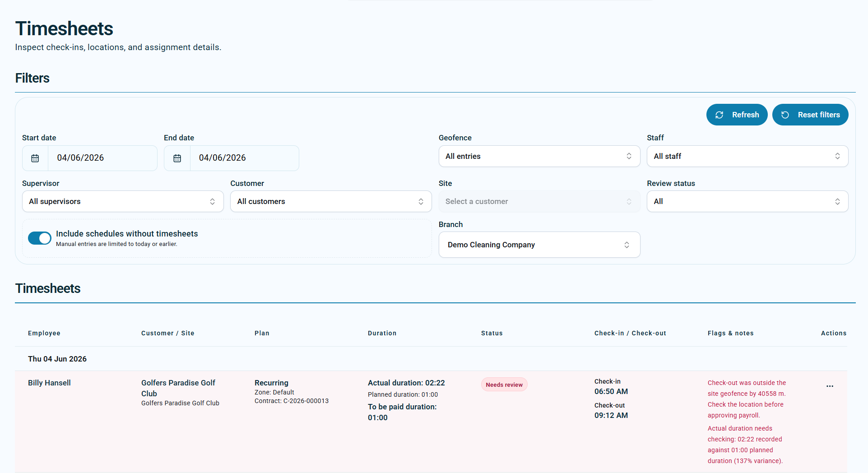868x473 pixels.
Task: Open the Customer All customers dropdown
Action: coord(331,201)
